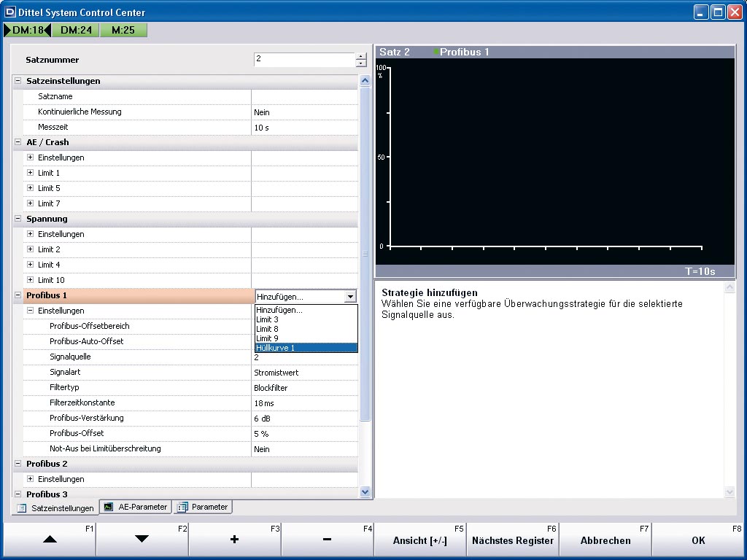Click the F3 plus button

pyautogui.click(x=234, y=540)
